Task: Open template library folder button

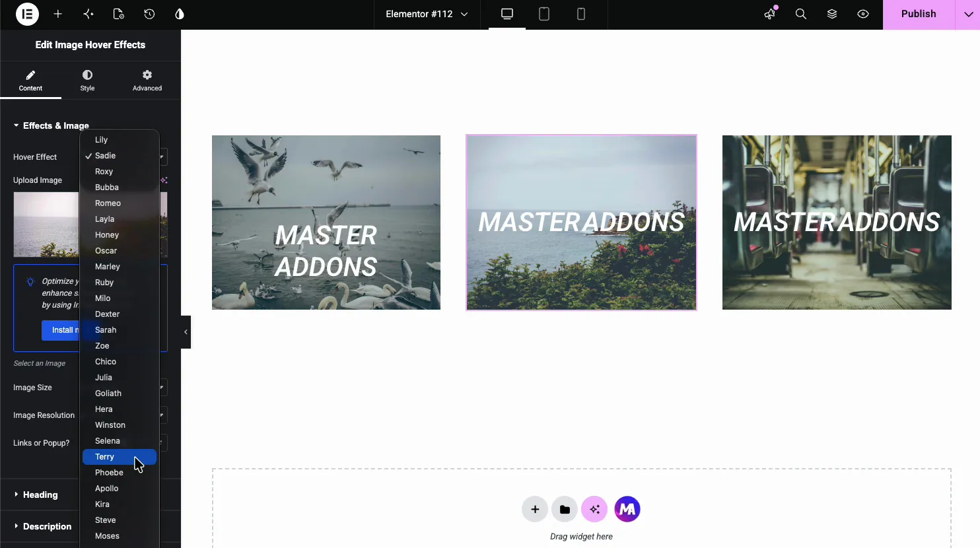Action: pos(565,509)
